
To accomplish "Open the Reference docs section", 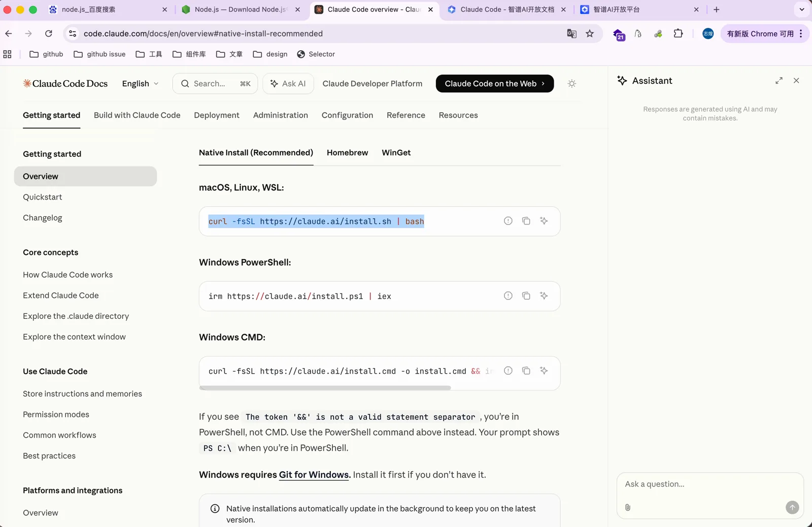I will [x=406, y=115].
